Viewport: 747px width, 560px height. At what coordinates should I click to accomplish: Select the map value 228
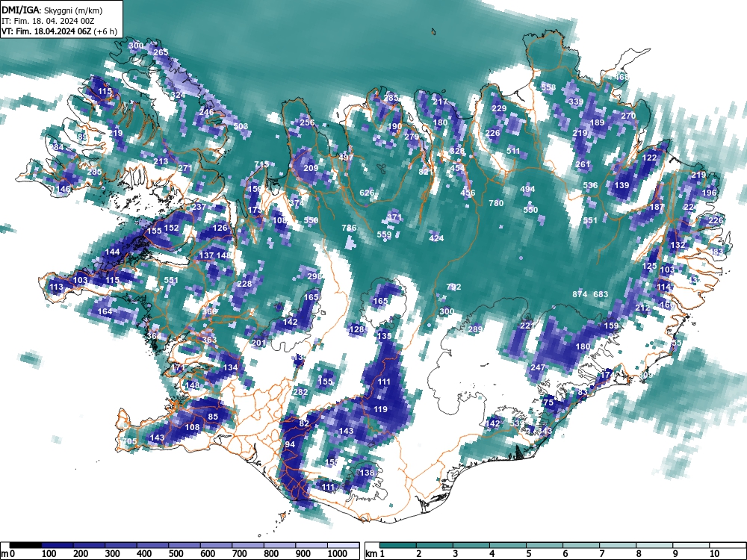click(244, 283)
